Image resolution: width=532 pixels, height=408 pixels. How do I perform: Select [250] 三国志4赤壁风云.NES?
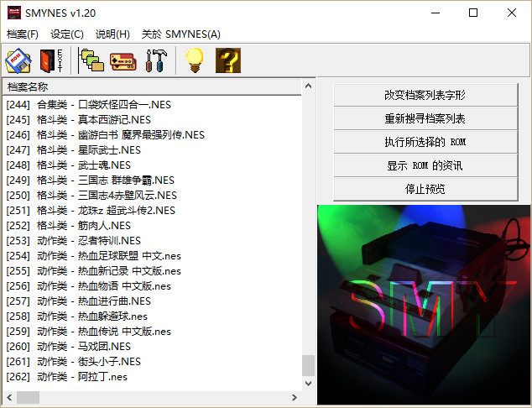91,195
